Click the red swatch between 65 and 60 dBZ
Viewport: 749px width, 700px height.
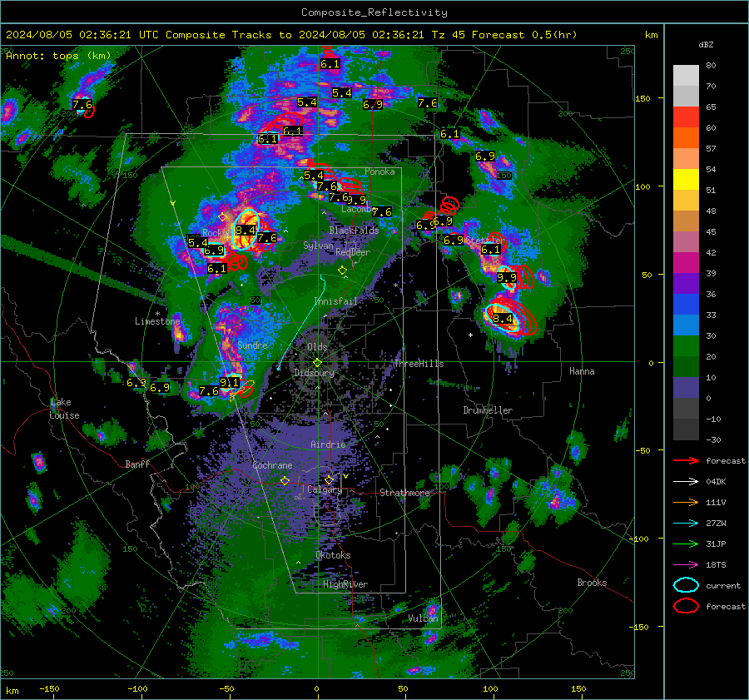(x=686, y=117)
